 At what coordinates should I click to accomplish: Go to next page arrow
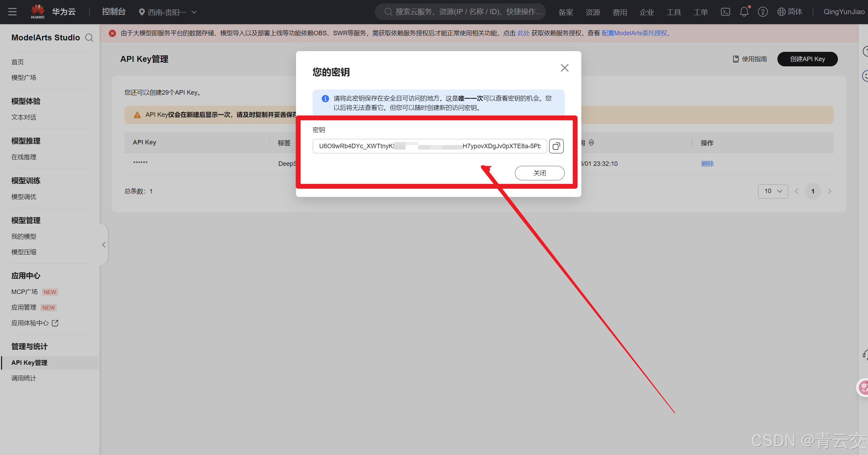(x=829, y=191)
